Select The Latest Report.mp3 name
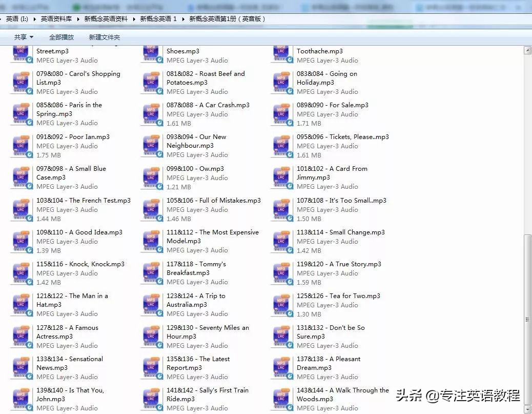 [198, 363]
